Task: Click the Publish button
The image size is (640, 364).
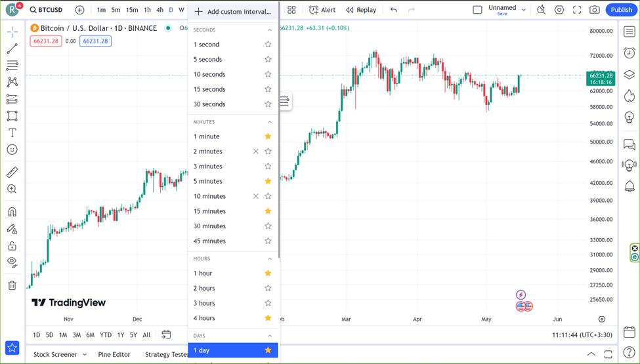Action: 621,10
